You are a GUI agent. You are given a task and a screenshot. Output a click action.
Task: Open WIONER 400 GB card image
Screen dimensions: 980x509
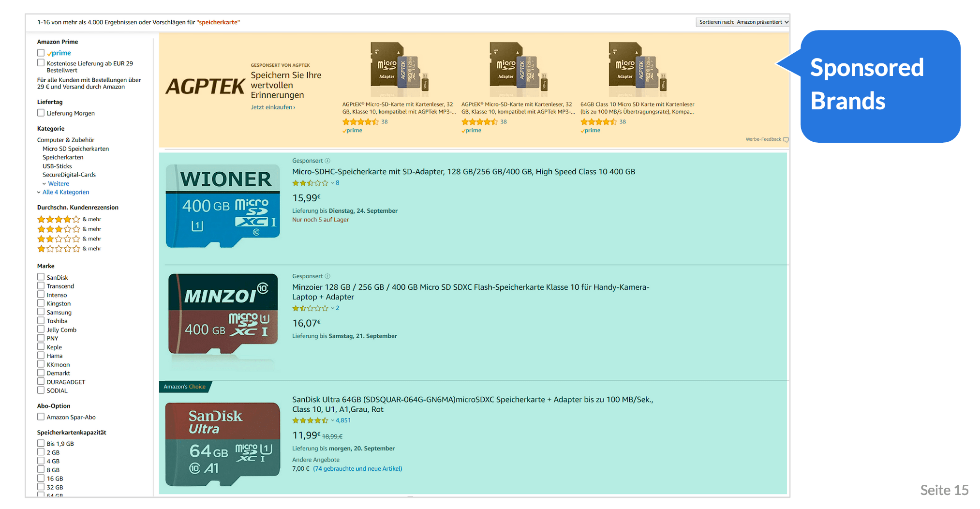pyautogui.click(x=223, y=206)
